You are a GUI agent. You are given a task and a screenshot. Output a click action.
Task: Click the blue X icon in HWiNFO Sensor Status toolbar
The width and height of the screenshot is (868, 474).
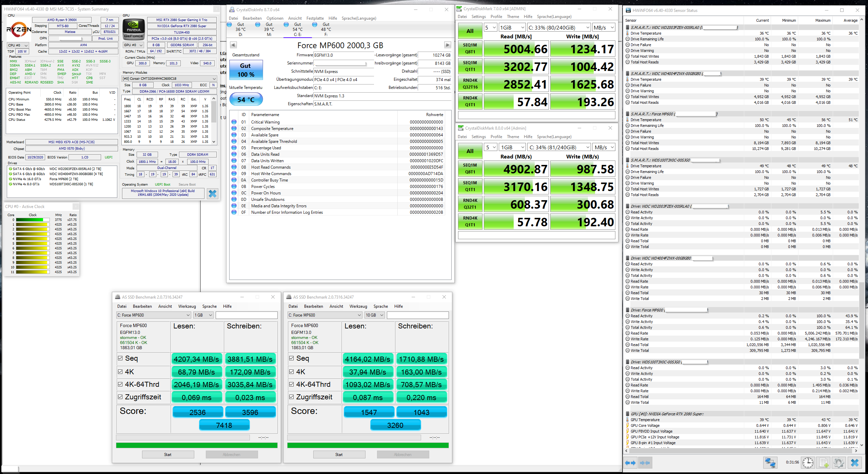pos(854,463)
